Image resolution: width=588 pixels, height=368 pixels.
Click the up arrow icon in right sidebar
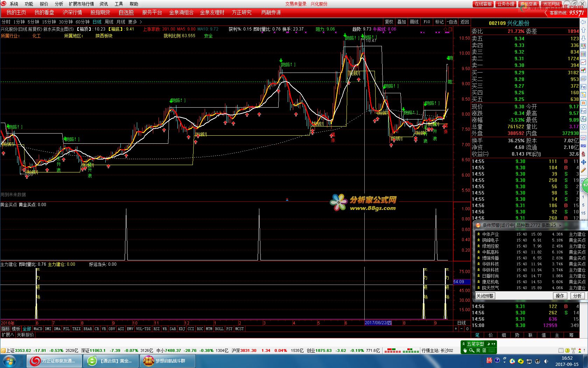click(x=583, y=30)
